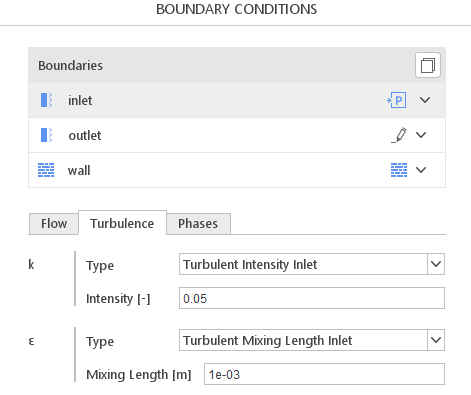Select the wall boundary name
The width and height of the screenshot is (471, 395).
pyautogui.click(x=79, y=170)
